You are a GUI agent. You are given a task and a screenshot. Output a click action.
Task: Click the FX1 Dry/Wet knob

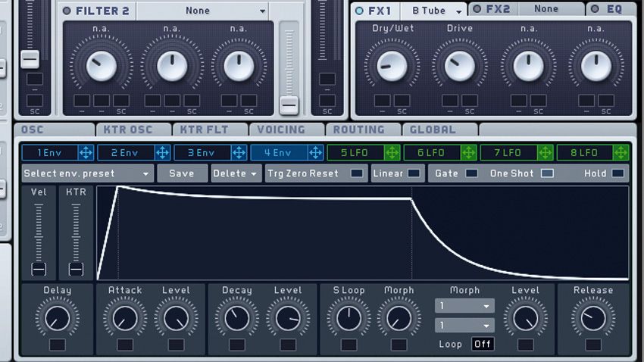point(392,66)
